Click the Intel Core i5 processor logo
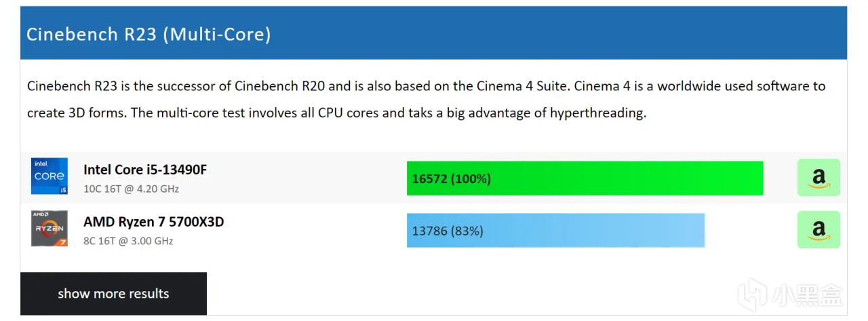The width and height of the screenshot is (868, 321). (x=50, y=176)
